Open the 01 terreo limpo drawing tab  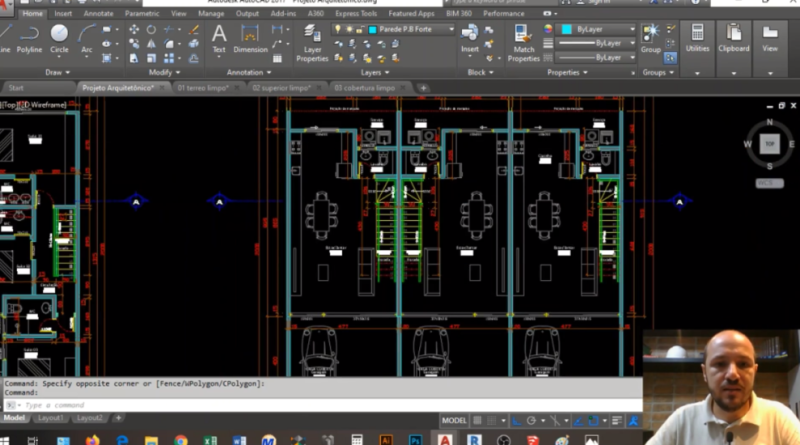(202, 88)
